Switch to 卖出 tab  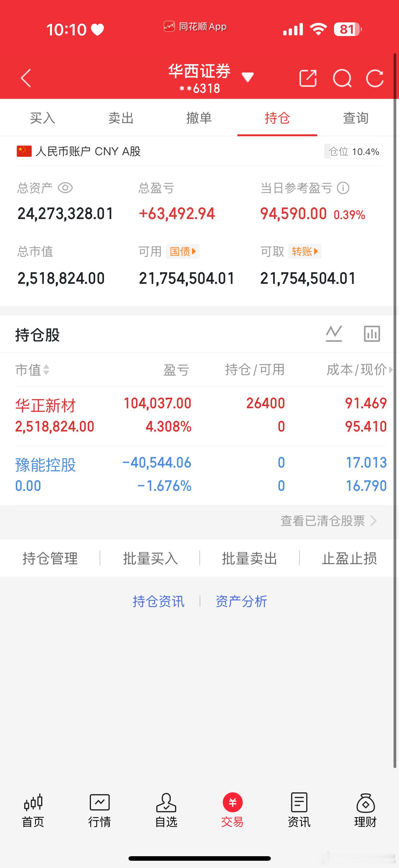point(121,118)
